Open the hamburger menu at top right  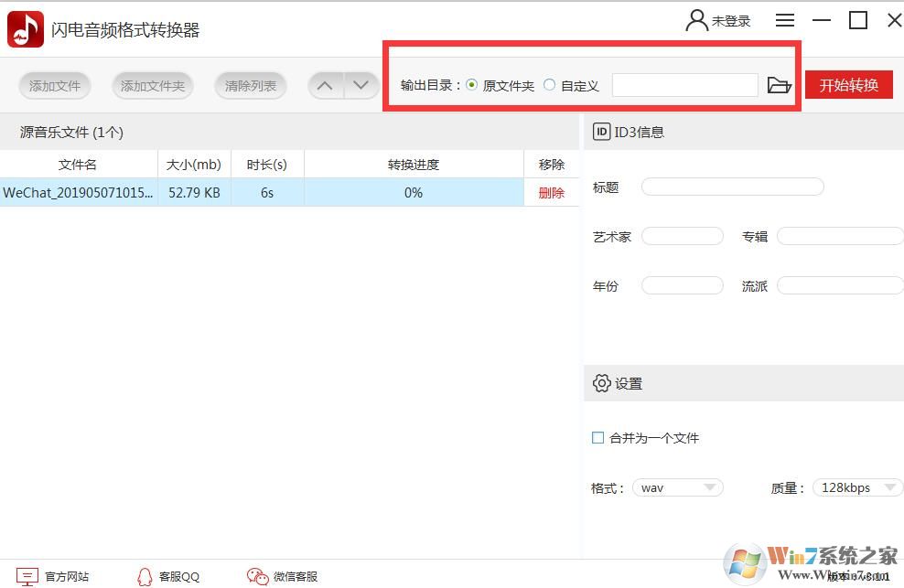click(x=784, y=19)
